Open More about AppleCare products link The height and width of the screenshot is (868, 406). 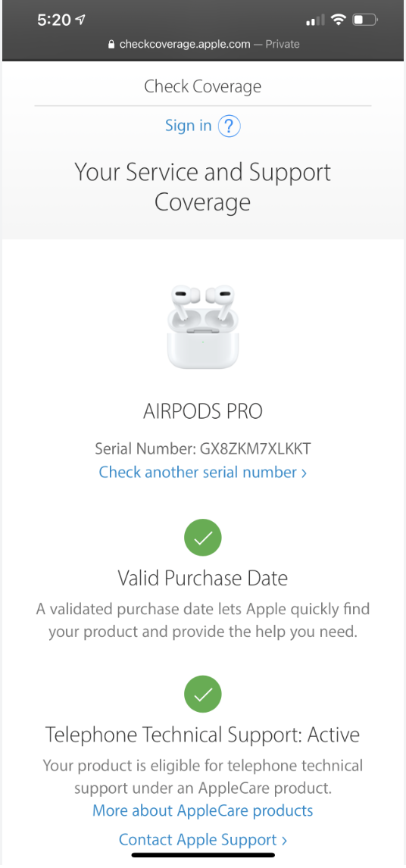(203, 810)
